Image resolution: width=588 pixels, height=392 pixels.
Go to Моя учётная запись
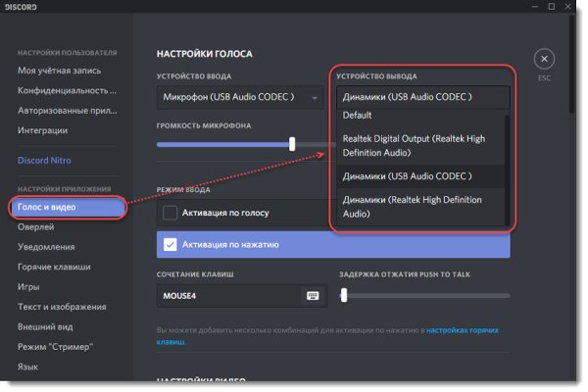[x=58, y=71]
